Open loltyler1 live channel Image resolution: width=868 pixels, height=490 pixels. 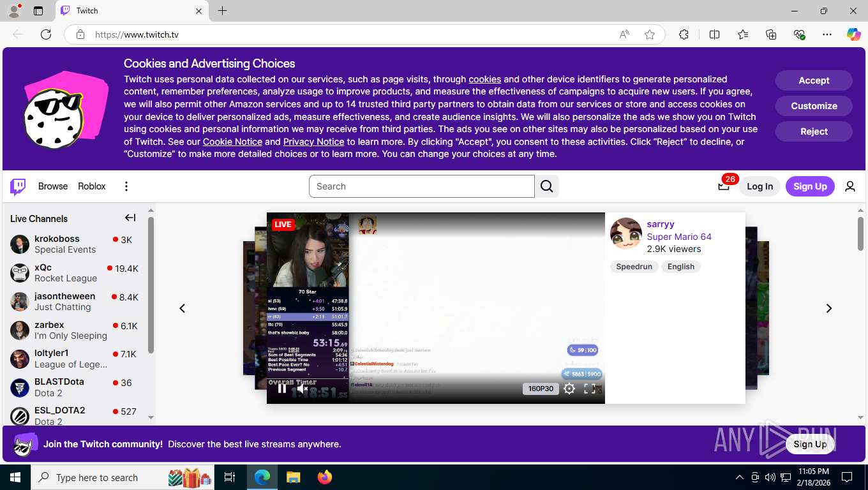click(74, 359)
